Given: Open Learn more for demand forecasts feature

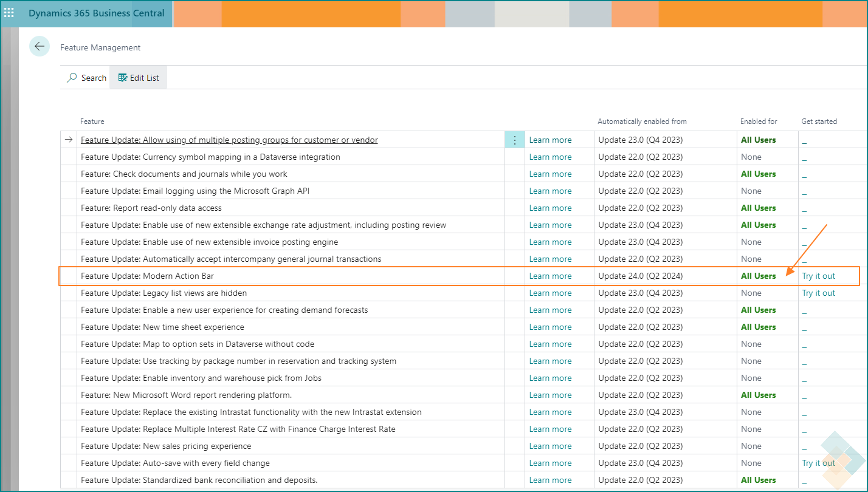Looking at the screenshot, I should pos(550,310).
